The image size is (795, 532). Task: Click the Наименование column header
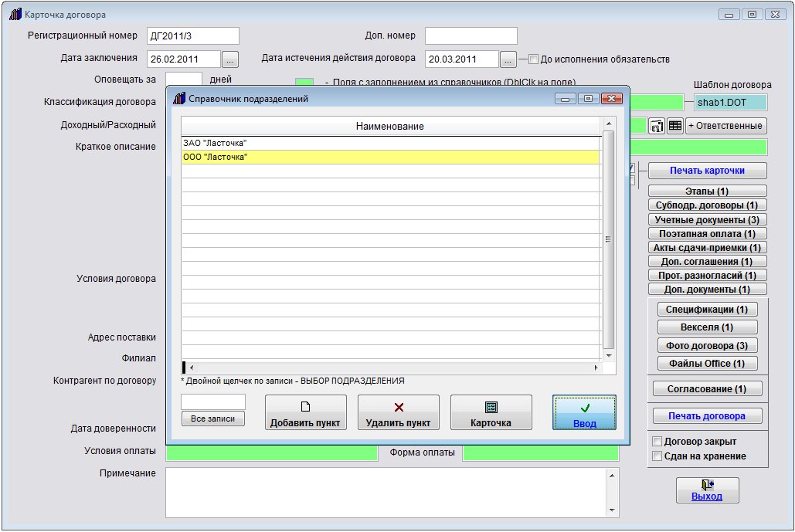[390, 126]
